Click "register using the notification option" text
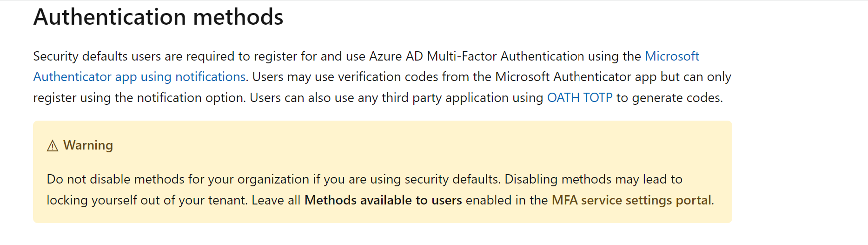868x245 pixels. 139,98
